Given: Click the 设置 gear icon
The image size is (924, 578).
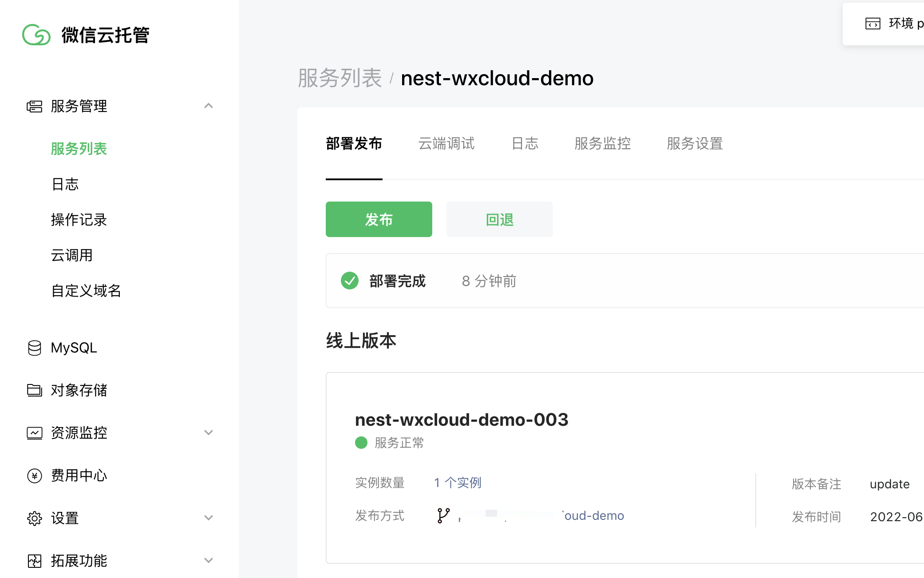Looking at the screenshot, I should [35, 518].
